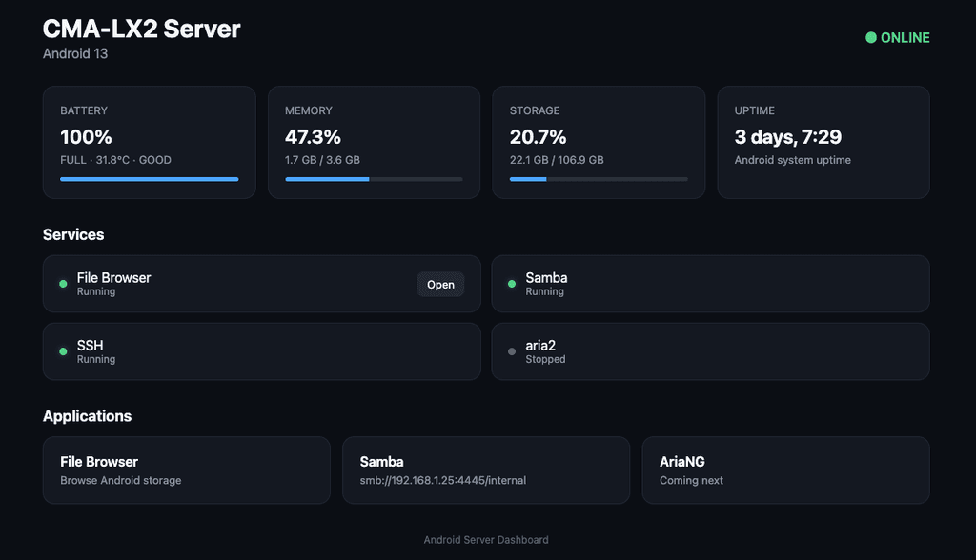Viewport: 976px width, 560px height.
Task: Click the gray aria2 stopped status dot
Action: pos(512,351)
